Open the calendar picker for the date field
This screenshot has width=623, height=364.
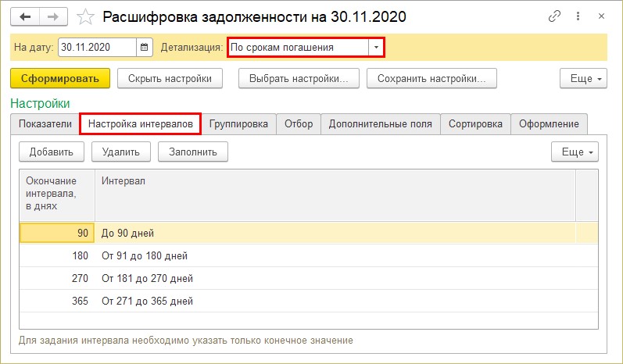click(x=145, y=47)
